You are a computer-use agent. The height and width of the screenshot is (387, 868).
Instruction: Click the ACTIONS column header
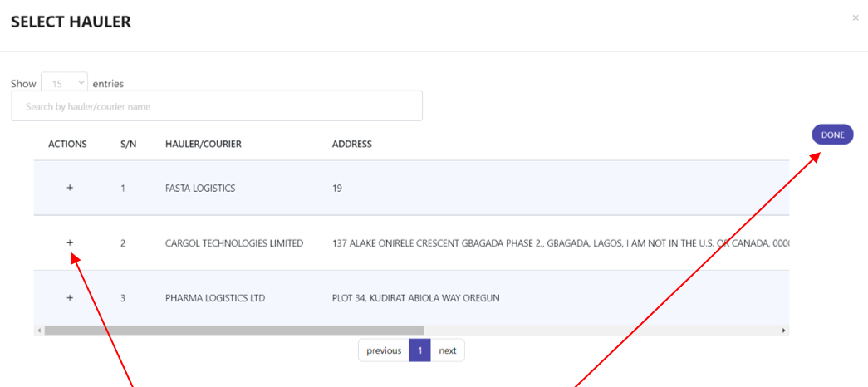click(x=67, y=144)
